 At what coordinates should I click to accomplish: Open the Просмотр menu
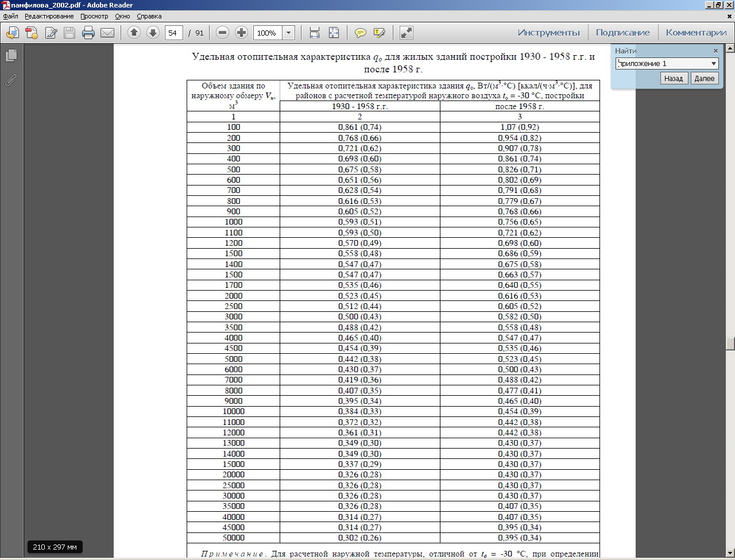click(x=94, y=16)
